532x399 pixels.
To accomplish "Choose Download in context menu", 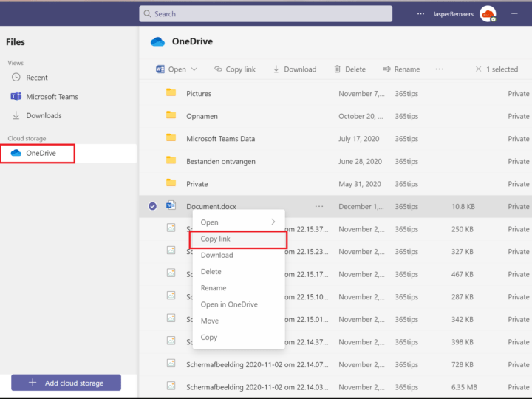I will pos(239,255).
